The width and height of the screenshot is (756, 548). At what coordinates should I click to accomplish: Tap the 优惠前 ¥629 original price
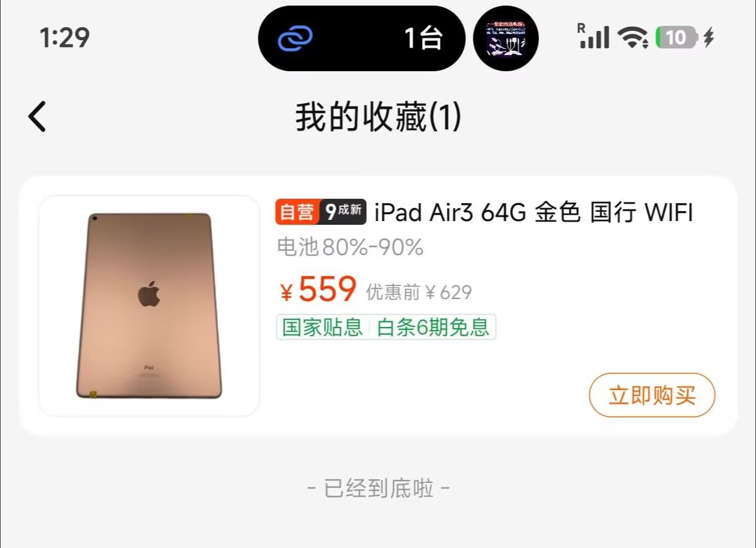tap(419, 292)
